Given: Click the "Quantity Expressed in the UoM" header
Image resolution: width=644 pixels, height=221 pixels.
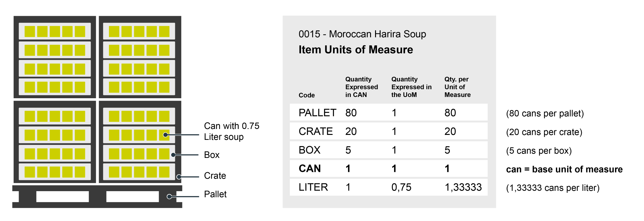Looking at the screenshot, I should click(411, 87).
